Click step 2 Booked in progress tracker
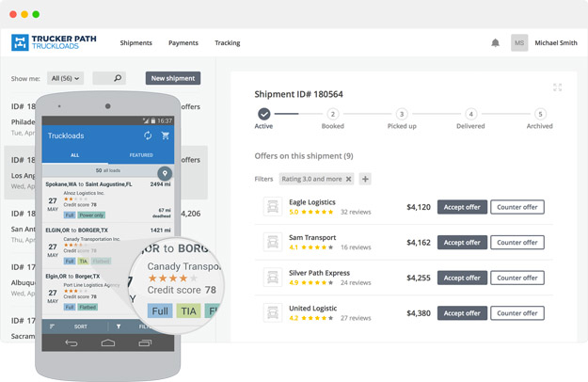Viewport: 588px width, 382px height. click(333, 114)
